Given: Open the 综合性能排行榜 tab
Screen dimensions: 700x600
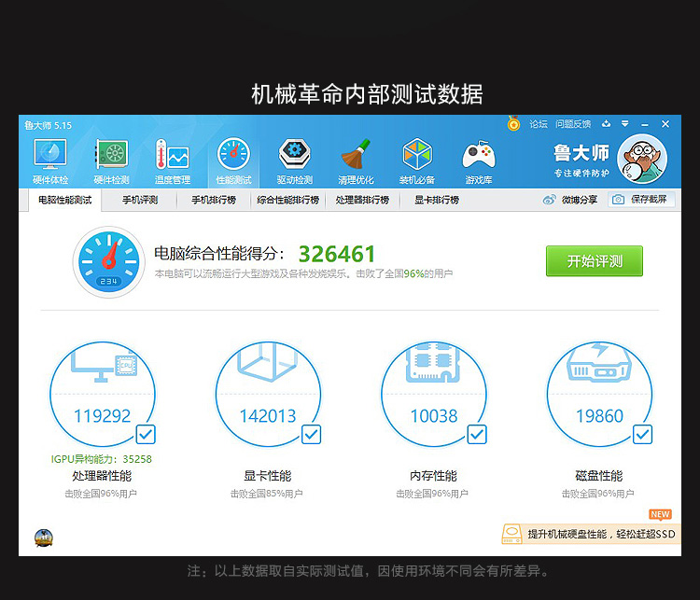Looking at the screenshot, I should pos(288,200).
